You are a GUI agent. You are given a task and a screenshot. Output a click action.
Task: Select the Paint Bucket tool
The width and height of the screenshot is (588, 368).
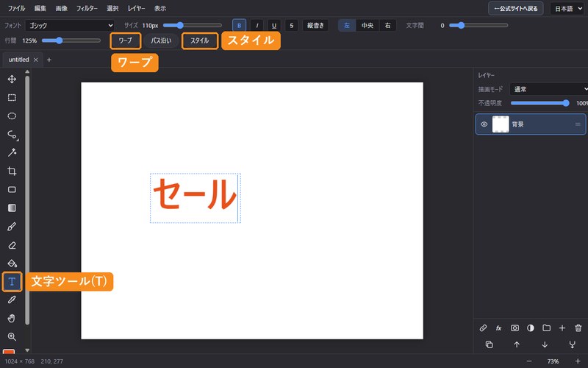tap(12, 263)
